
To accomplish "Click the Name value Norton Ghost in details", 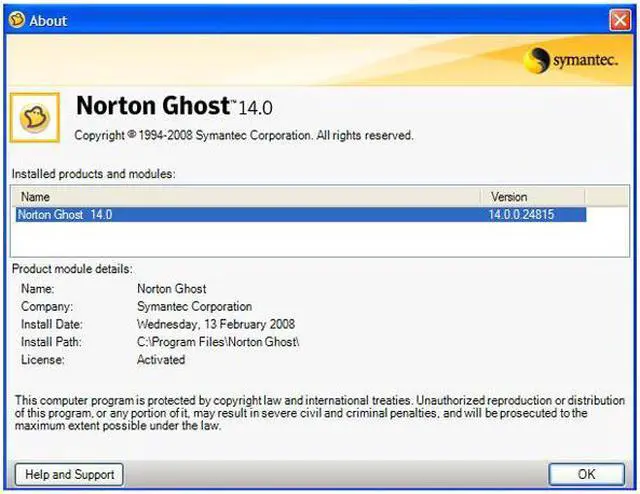I will 171,289.
